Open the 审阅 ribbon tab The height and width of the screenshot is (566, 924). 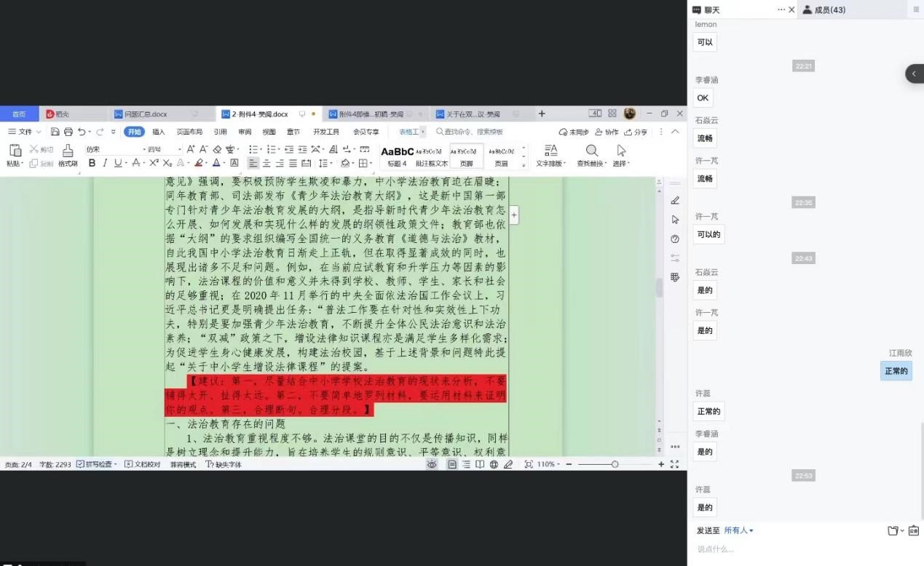click(245, 132)
